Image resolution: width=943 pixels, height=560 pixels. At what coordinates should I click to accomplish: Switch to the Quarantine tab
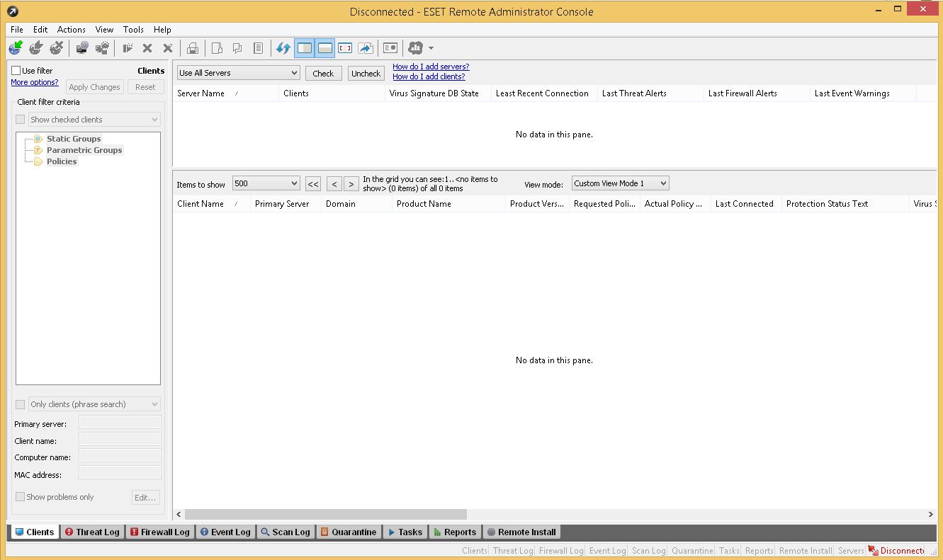[349, 532]
